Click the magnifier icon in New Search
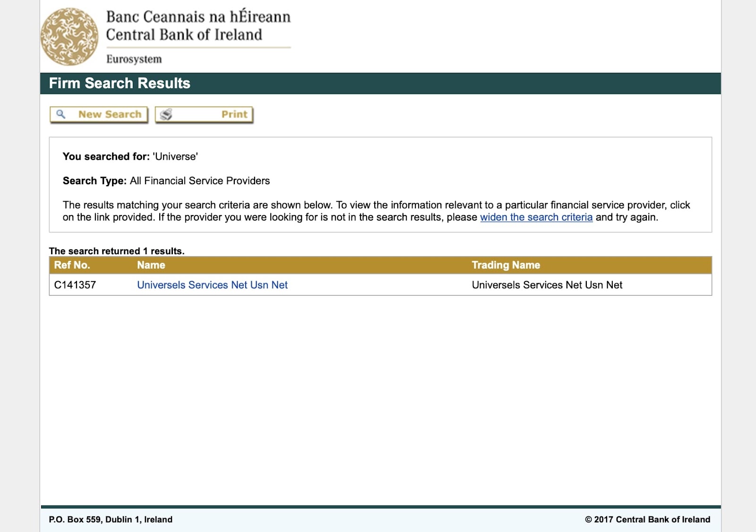This screenshot has width=756, height=532. [x=61, y=114]
